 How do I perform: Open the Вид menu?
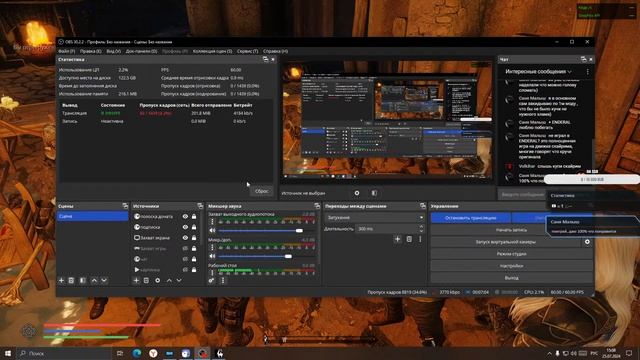[x=113, y=51]
